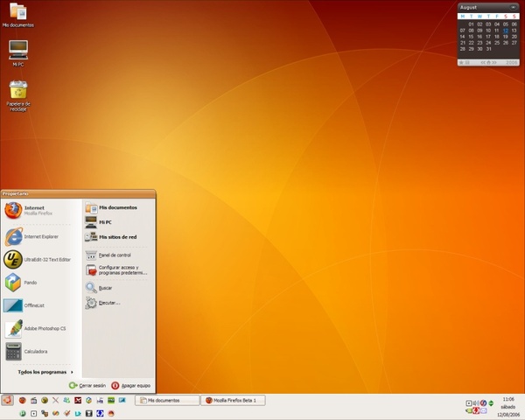Viewport: 525px width, 420px height.
Task: Open Pando from Start menu
Action: click(37, 283)
